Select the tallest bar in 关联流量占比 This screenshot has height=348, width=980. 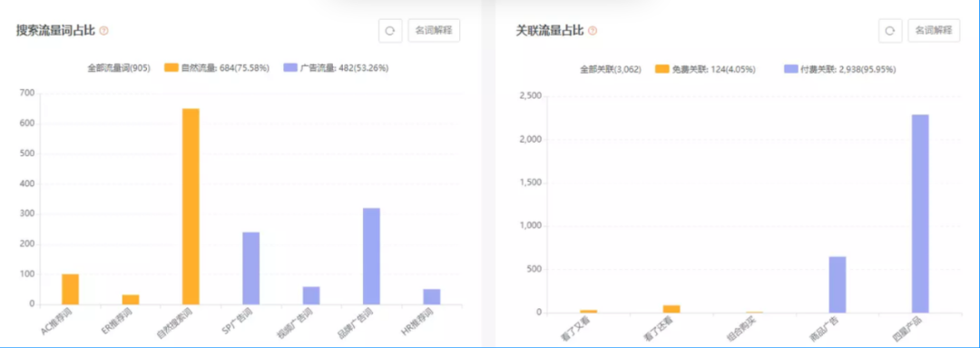pyautogui.click(x=920, y=214)
